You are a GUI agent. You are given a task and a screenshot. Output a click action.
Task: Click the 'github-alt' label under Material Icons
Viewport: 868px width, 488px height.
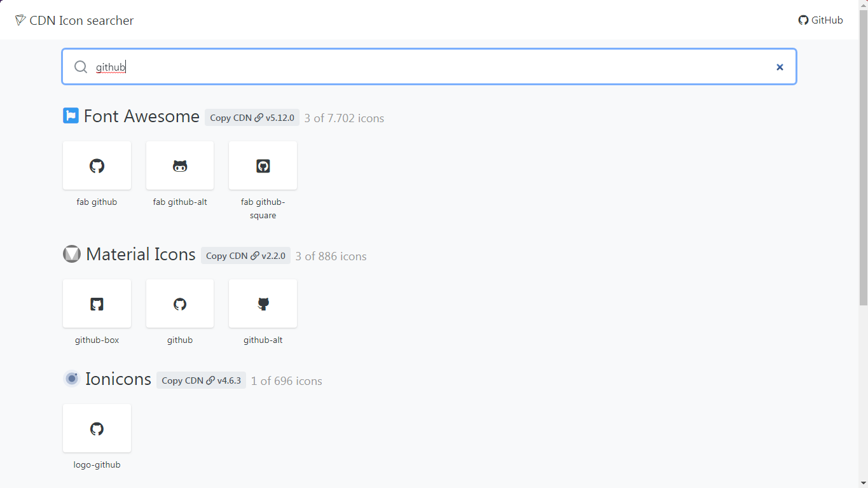tap(263, 340)
